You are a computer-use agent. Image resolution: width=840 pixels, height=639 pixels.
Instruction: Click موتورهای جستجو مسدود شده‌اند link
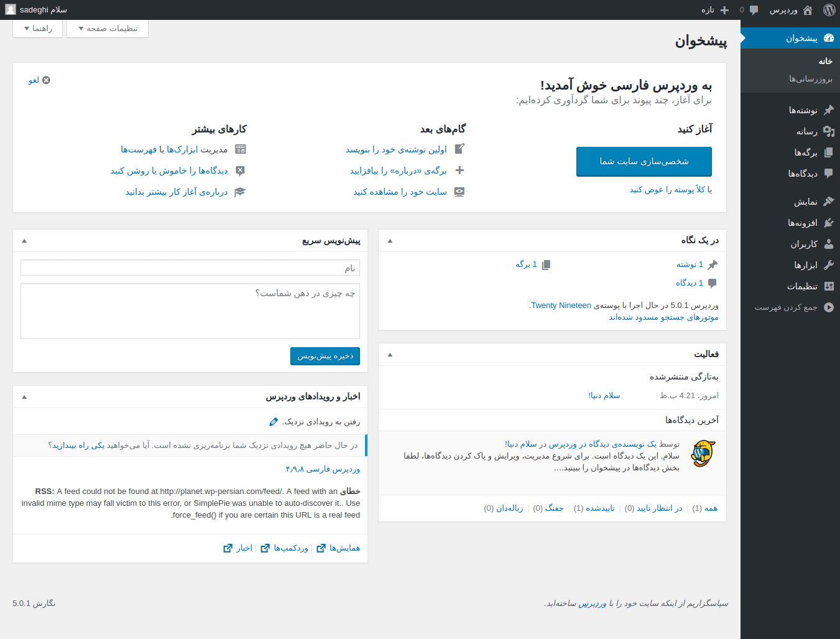pos(664,317)
